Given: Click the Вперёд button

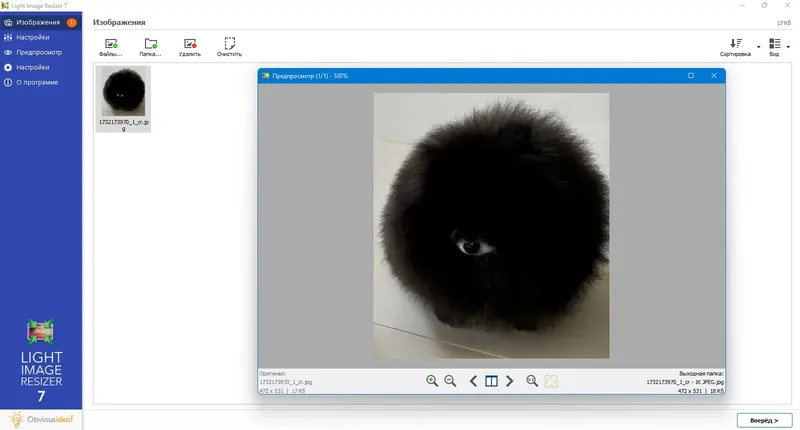Looking at the screenshot, I should (764, 420).
